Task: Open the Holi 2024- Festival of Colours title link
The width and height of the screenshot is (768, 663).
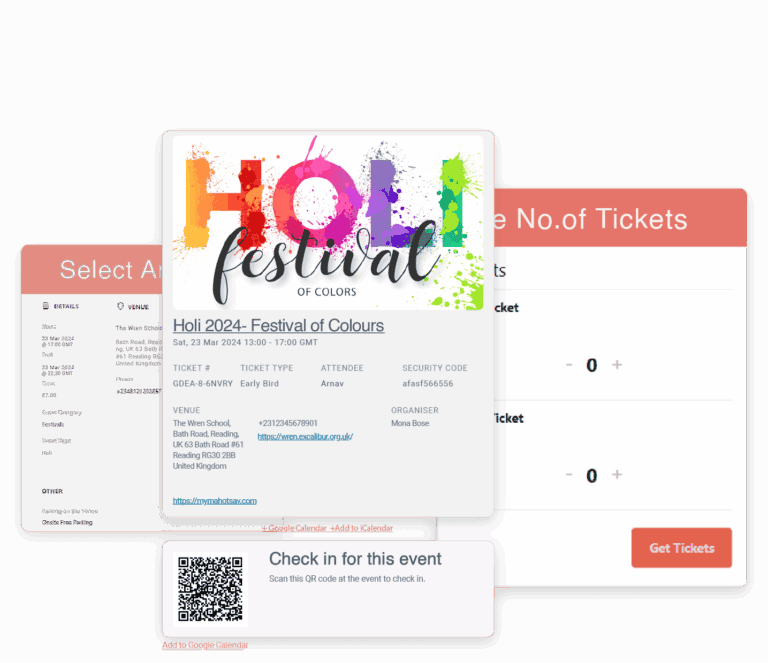Action: point(278,325)
